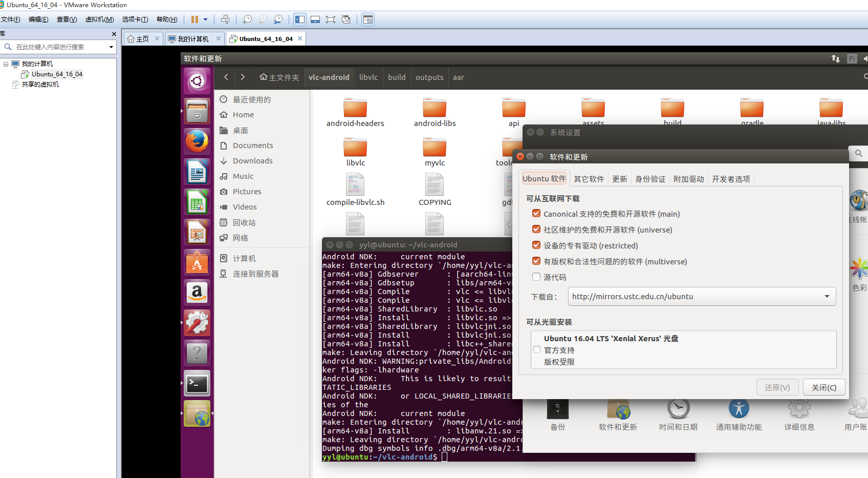Open LibreOffice Impress from launcher
Viewport: 868px width, 478px height.
(197, 232)
